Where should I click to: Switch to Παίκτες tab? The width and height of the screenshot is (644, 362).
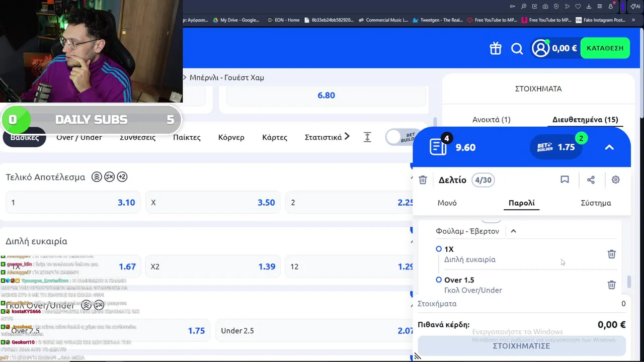tap(187, 137)
